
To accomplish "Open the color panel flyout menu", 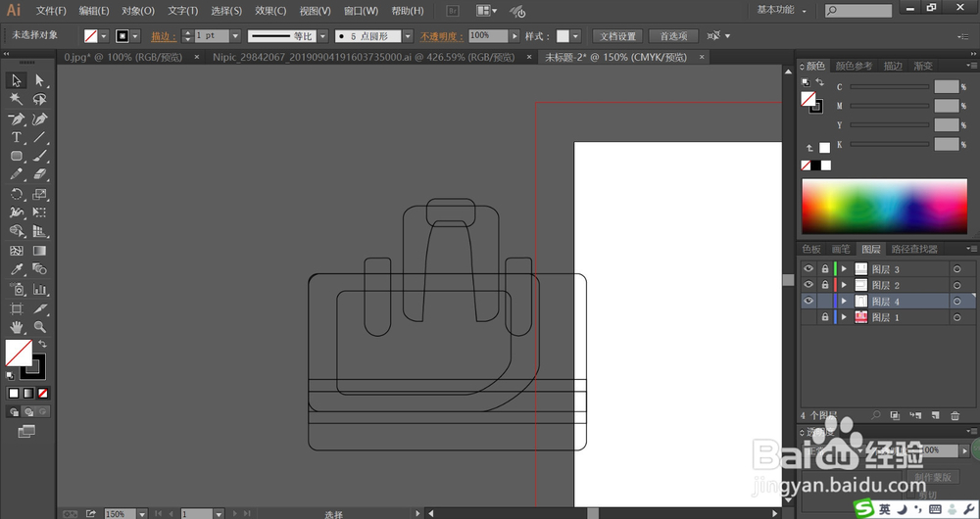I will coord(971,66).
